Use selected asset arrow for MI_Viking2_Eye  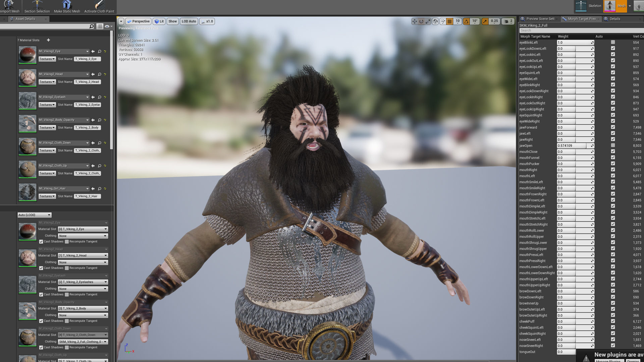pos(93,51)
